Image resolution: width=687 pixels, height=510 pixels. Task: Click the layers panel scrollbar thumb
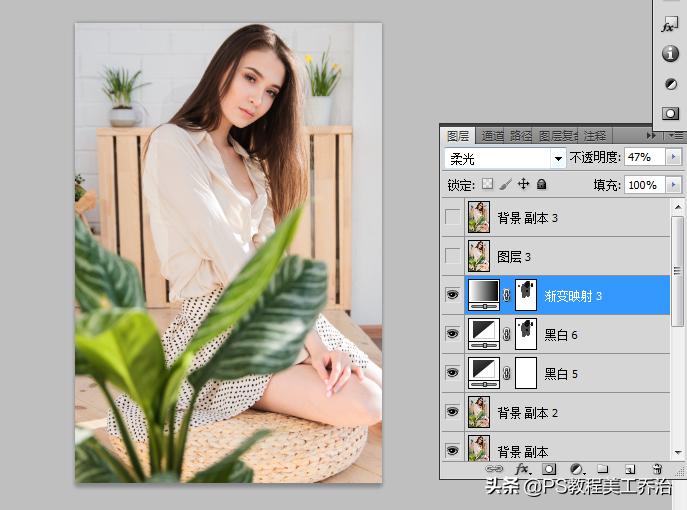(678, 271)
